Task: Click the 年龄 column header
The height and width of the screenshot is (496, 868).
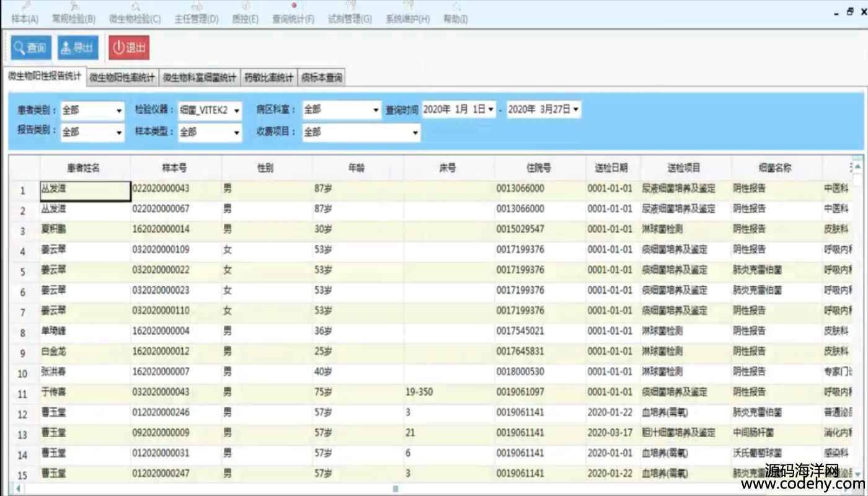Action: [358, 168]
